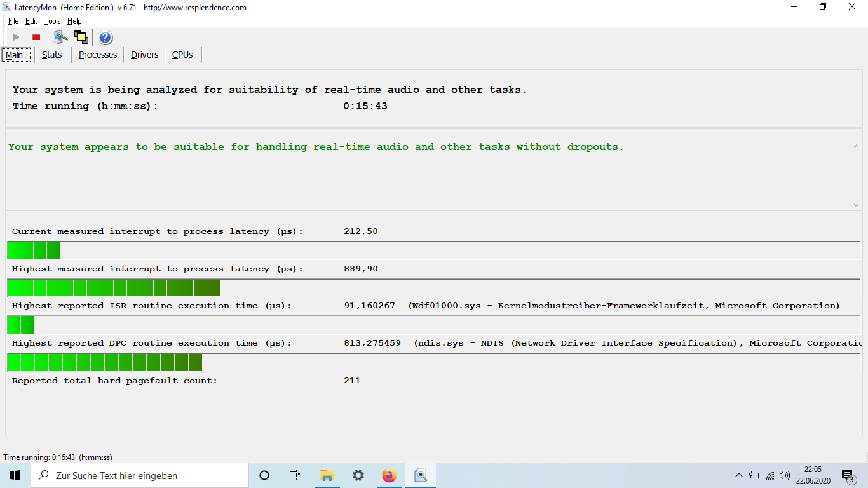This screenshot has width=868, height=488.
Task: Open the Windows Start menu
Action: click(15, 475)
